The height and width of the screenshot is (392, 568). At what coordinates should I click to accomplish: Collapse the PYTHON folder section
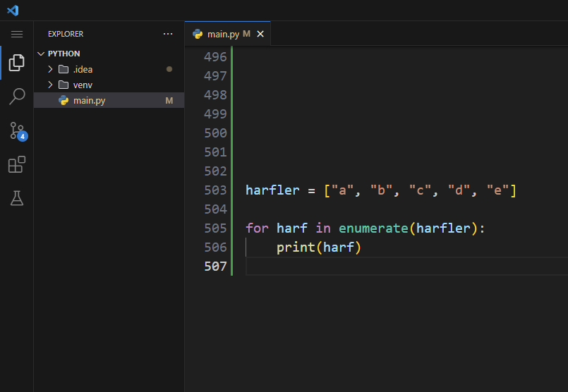(41, 54)
